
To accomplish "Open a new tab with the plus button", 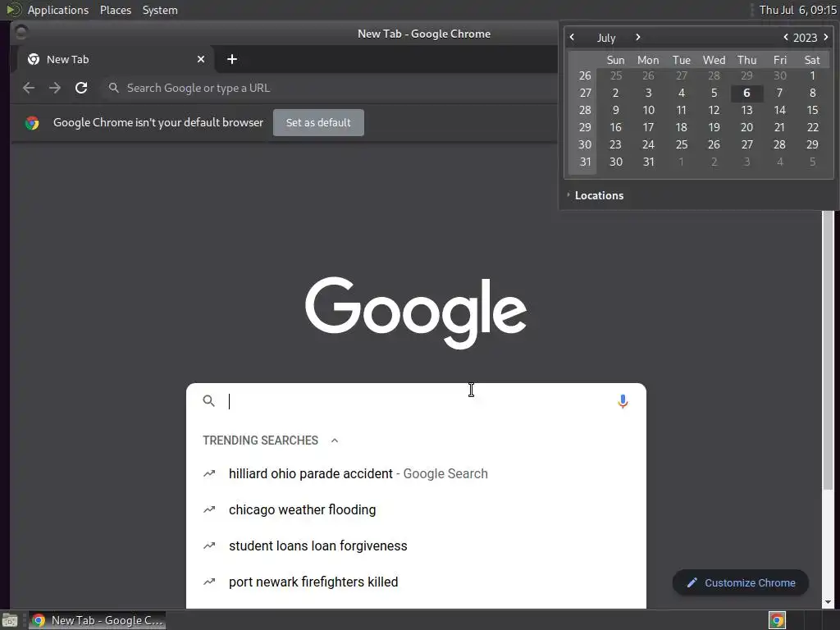I will (x=232, y=59).
